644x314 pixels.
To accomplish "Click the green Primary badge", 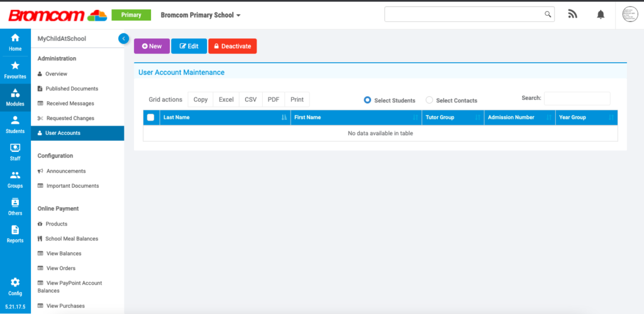I will [131, 15].
